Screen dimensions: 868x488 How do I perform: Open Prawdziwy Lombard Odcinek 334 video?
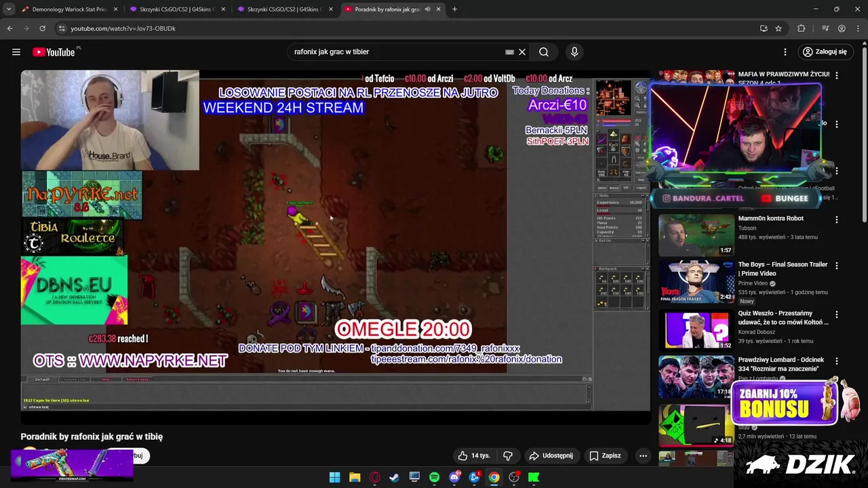tap(781, 364)
